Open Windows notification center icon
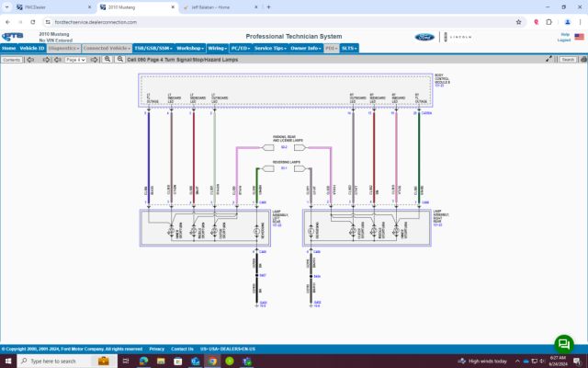Screen dimensions: 588x368 (x=578, y=361)
